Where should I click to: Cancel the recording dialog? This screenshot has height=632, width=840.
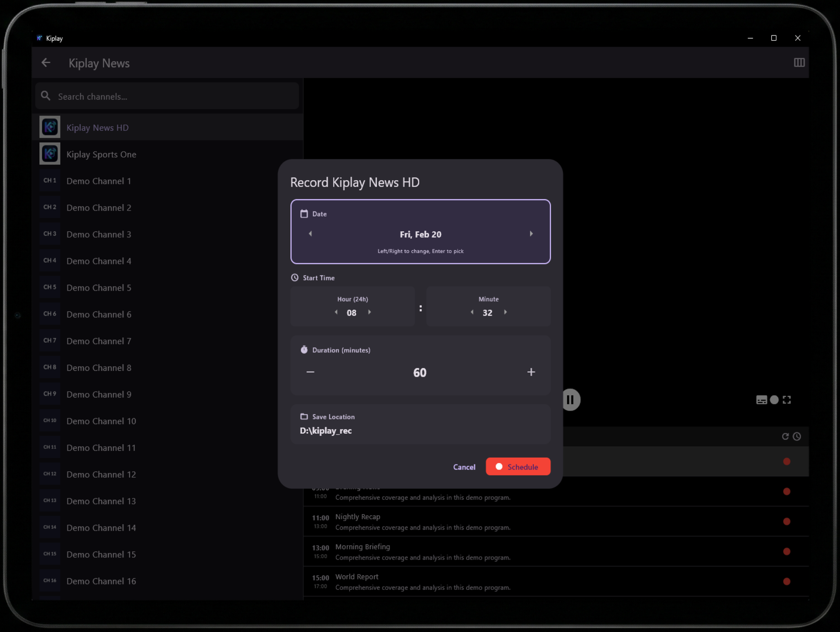(x=464, y=467)
